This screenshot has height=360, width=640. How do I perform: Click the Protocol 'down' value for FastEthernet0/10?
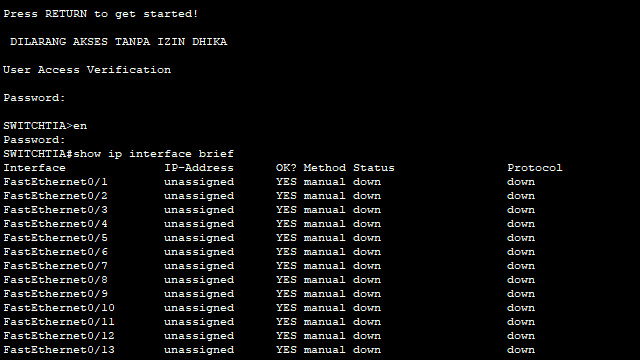tap(521, 308)
